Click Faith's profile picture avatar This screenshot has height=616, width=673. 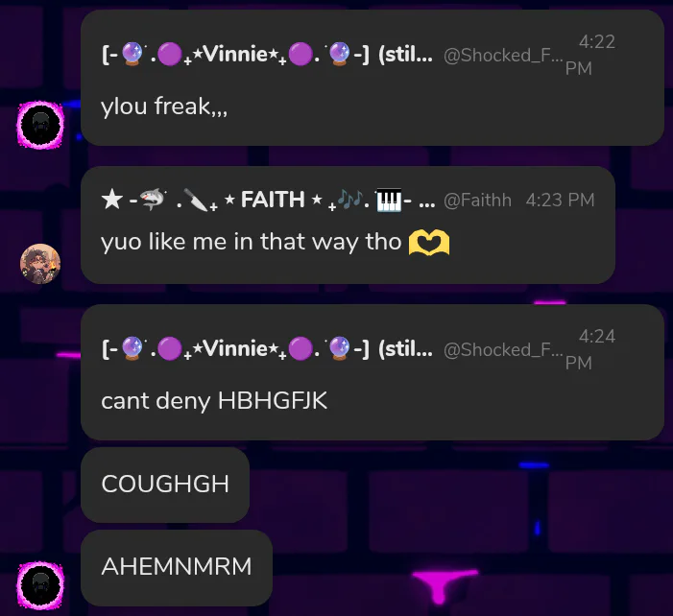point(40,264)
